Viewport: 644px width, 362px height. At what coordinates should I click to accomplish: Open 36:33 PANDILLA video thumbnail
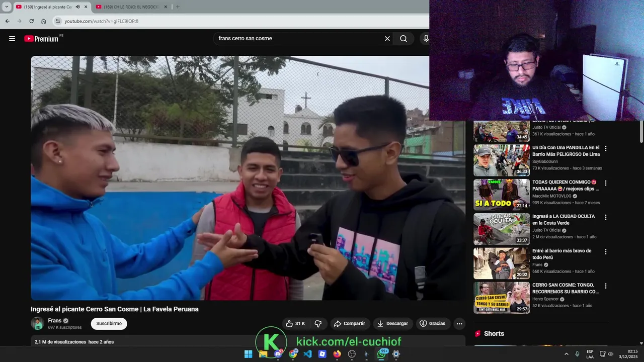tap(502, 160)
